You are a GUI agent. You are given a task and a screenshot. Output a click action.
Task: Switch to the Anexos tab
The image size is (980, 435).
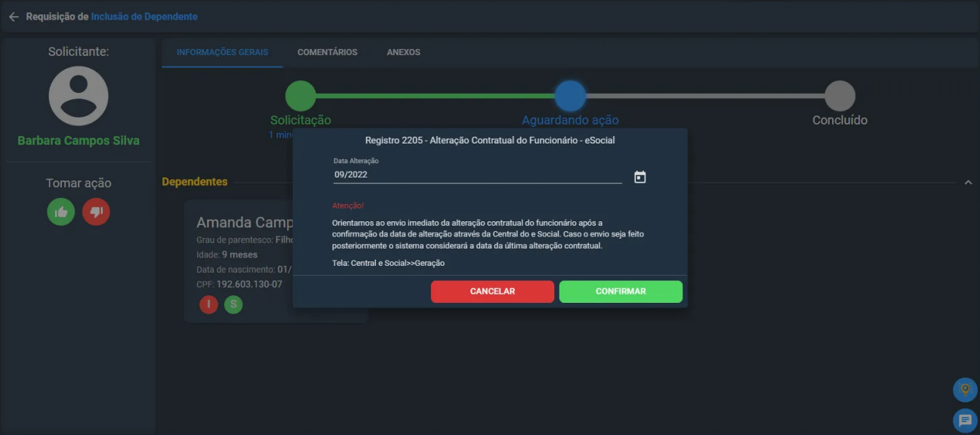[403, 52]
